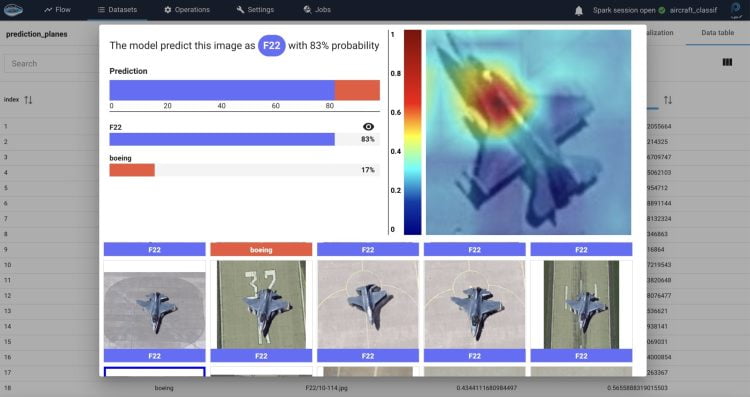Select the runway 37 aircraft thumbnail
750x397 pixels.
tap(261, 304)
